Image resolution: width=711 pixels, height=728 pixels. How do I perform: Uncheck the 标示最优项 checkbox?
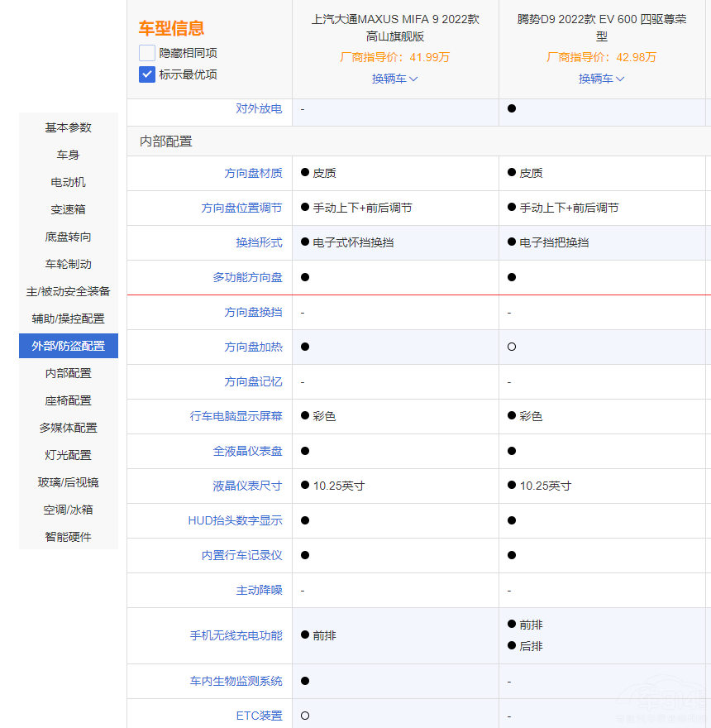click(147, 74)
